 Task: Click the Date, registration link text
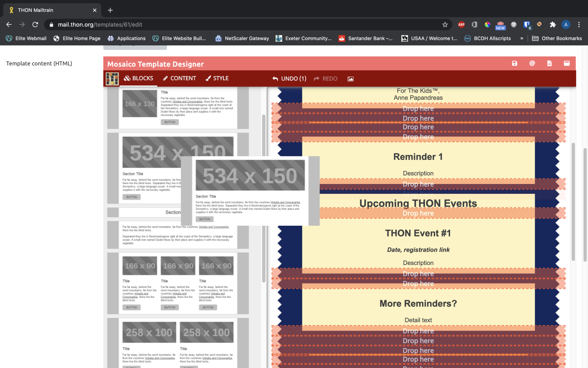(x=418, y=250)
